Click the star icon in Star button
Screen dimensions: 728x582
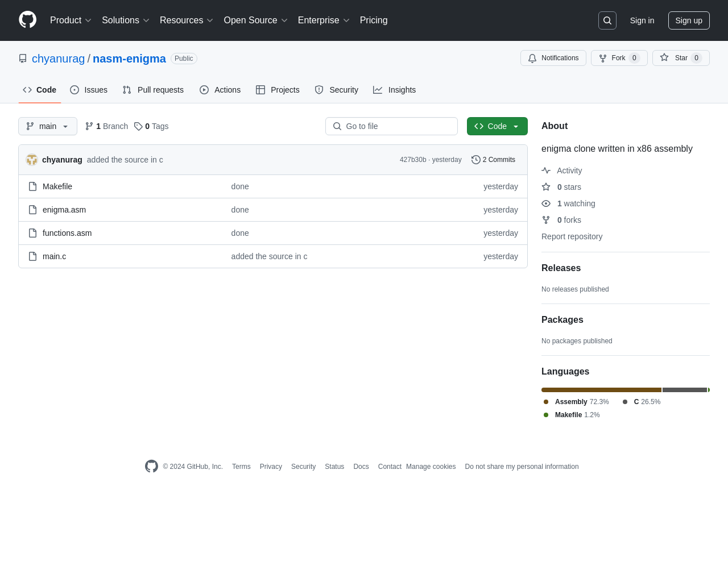pyautogui.click(x=664, y=57)
